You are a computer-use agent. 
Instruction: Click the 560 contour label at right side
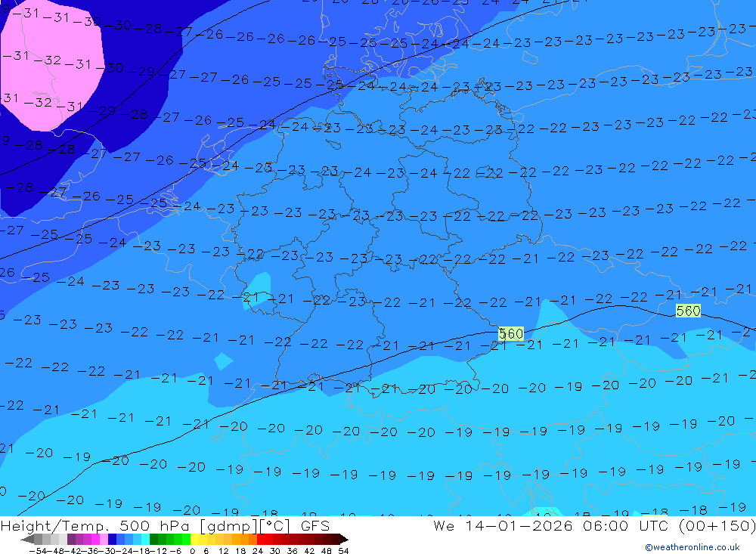tap(688, 311)
